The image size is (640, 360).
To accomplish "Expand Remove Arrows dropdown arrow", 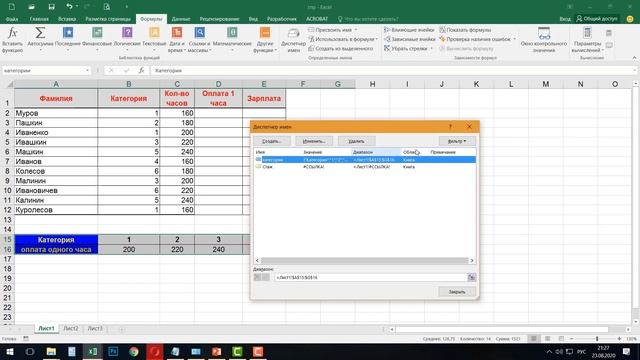I will click(431, 49).
